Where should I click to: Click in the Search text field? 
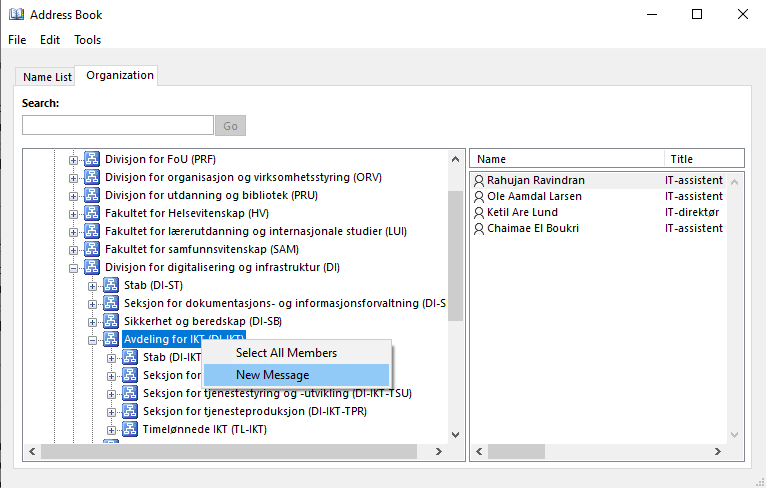point(118,126)
